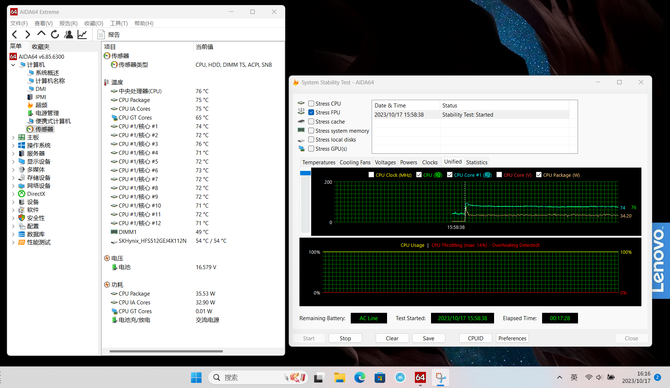Viewport: 670px width, 388px height.
Task: Click the taskbar search box
Action: (x=259, y=377)
